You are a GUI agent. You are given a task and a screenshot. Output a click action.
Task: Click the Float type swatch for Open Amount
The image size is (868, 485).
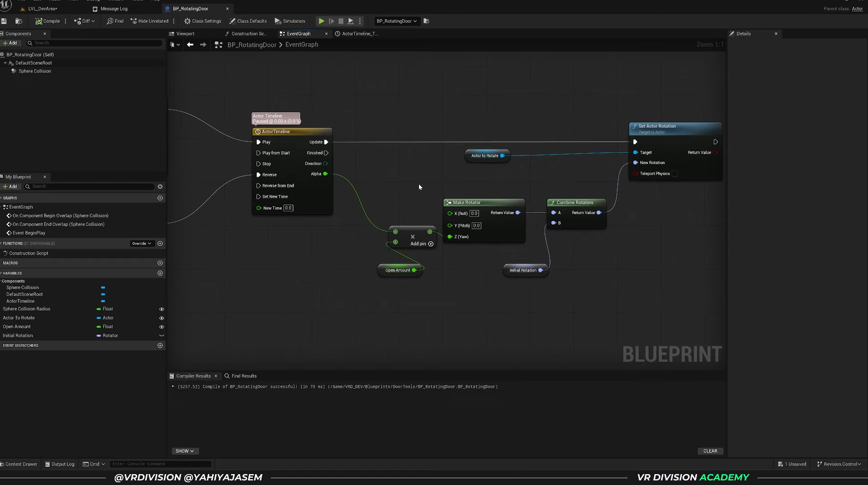coord(99,327)
